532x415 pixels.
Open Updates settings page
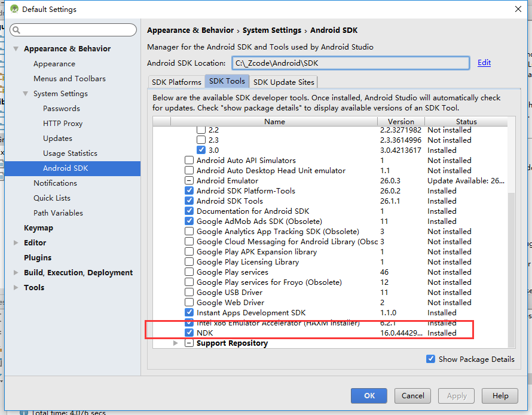pyautogui.click(x=57, y=139)
